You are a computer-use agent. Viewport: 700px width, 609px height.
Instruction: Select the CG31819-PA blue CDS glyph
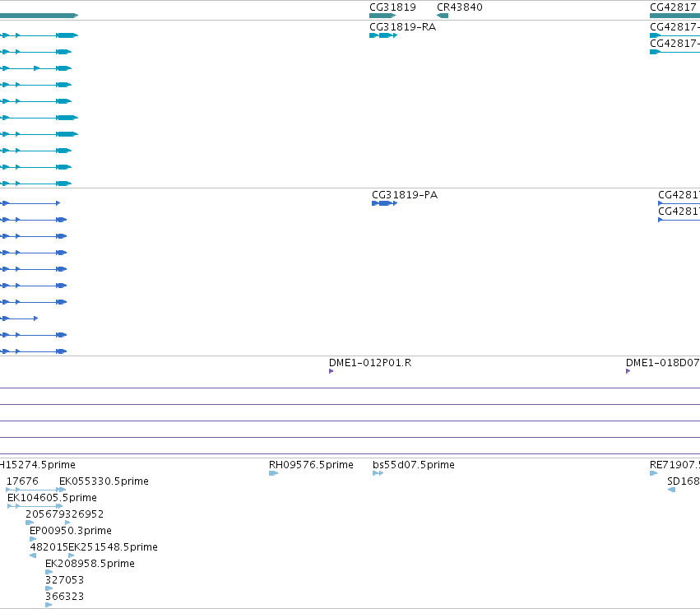[384, 203]
